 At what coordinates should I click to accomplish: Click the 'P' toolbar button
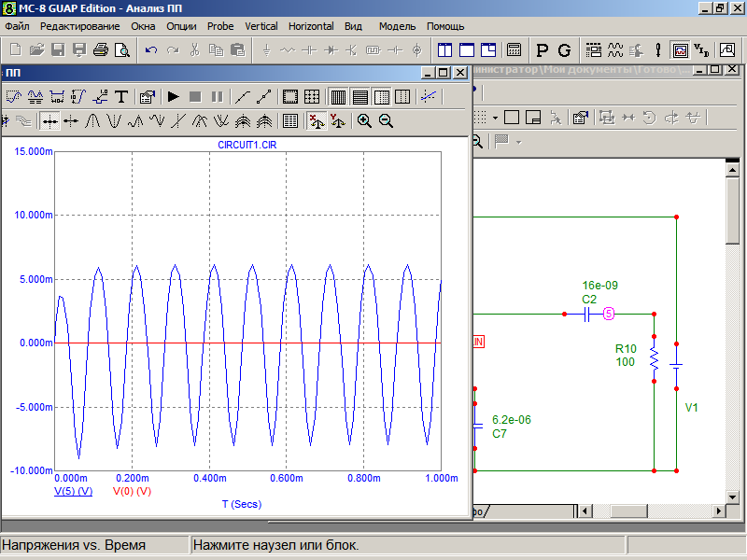543,49
